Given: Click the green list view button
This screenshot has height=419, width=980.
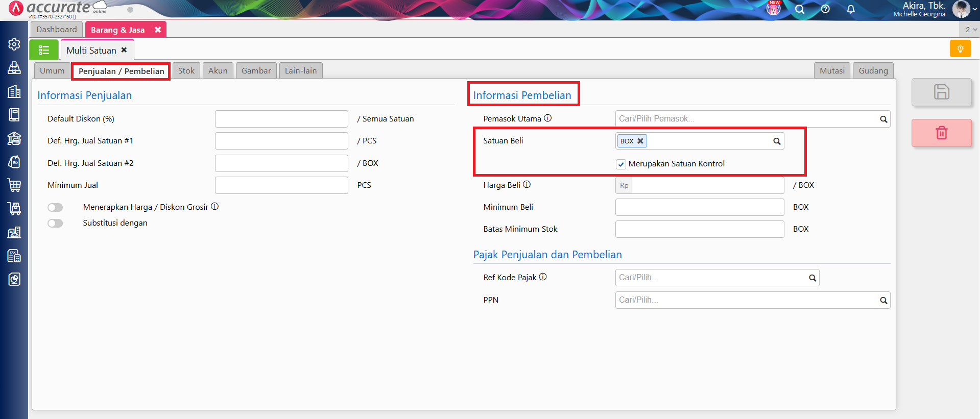Looking at the screenshot, I should coord(44,50).
